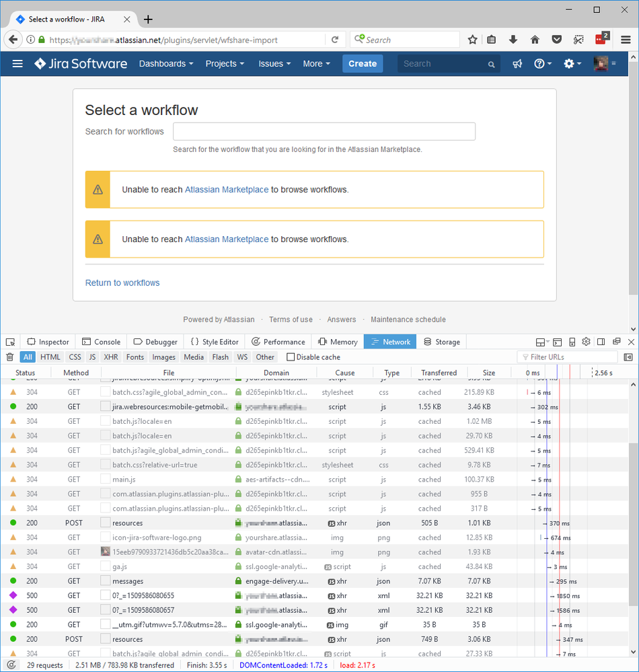The height and width of the screenshot is (672, 639).
Task: Open DevTools settings gear icon
Action: [586, 342]
